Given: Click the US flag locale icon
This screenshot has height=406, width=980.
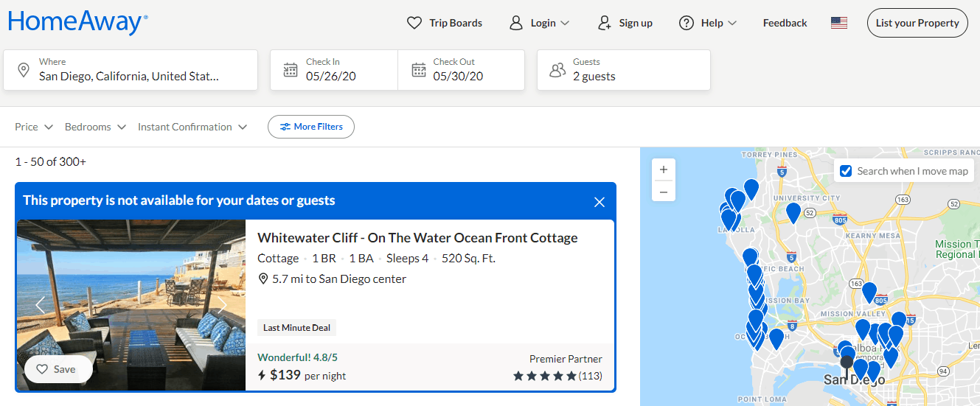Looking at the screenshot, I should click(x=839, y=23).
